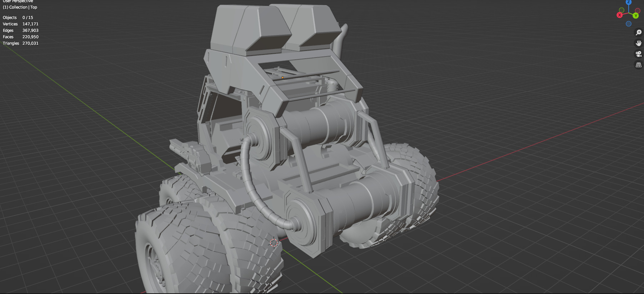Click the orange object origin dot
Screen dimensions: 644x294
[283, 78]
